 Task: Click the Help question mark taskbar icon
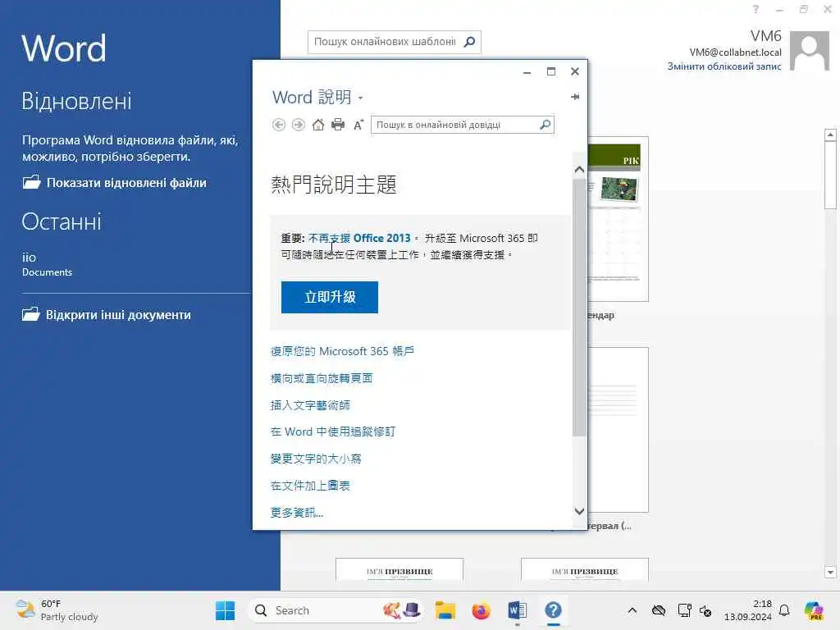click(554, 610)
